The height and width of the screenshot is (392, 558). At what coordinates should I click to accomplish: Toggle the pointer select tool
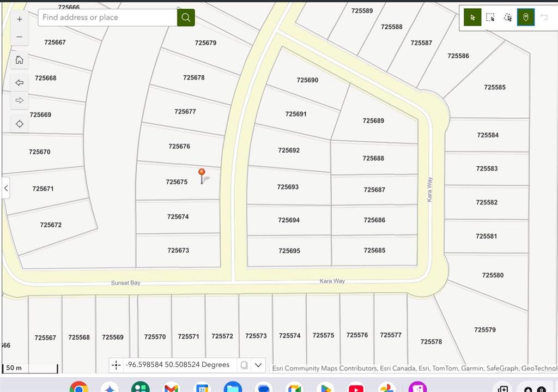pyautogui.click(x=472, y=17)
